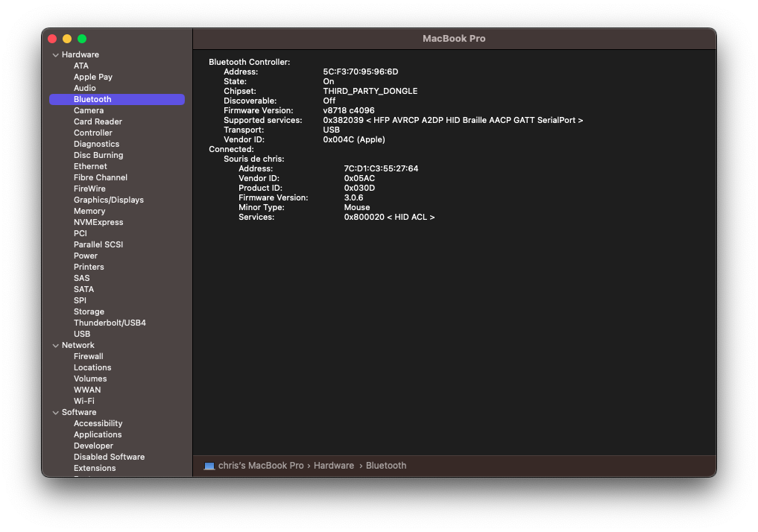Select Disabled Software entry

110,457
